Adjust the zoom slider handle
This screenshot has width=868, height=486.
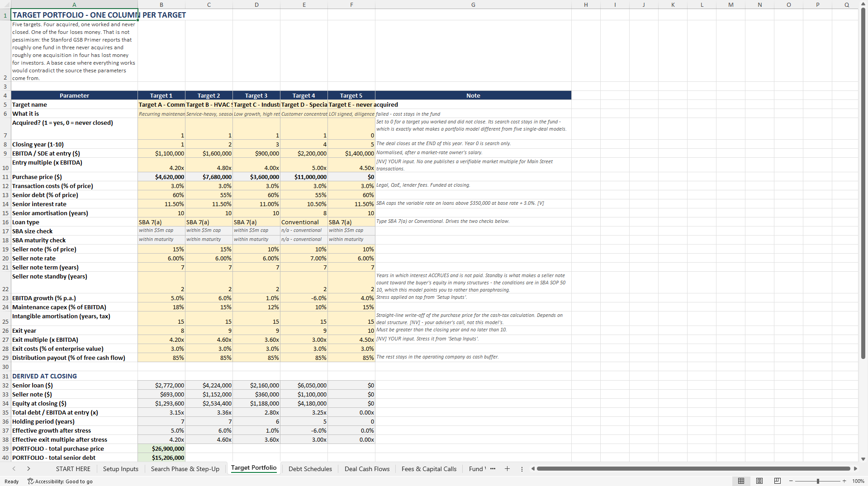click(818, 481)
